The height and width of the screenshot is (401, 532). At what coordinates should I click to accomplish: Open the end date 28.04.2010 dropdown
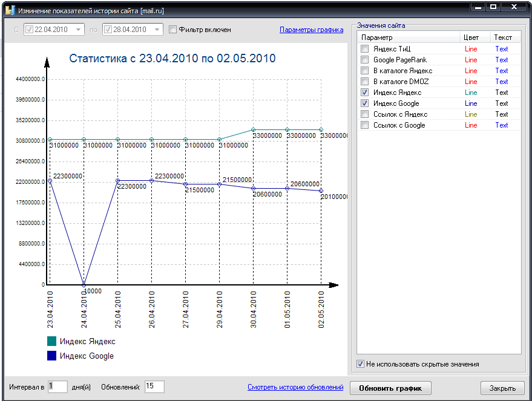pos(157,30)
